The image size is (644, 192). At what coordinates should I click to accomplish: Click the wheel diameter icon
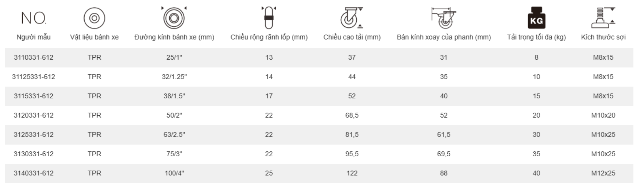click(x=174, y=18)
